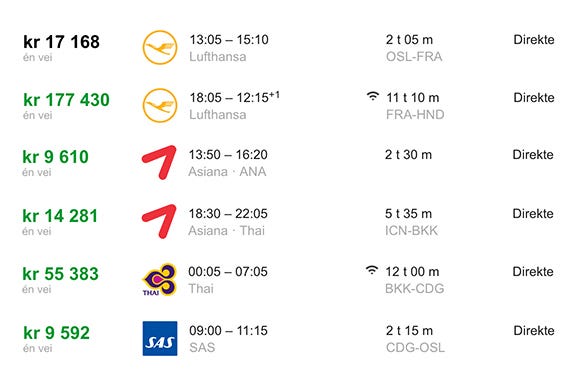Select the kr 177 430 price
Viewport: 582px width, 379px height.
(x=66, y=99)
